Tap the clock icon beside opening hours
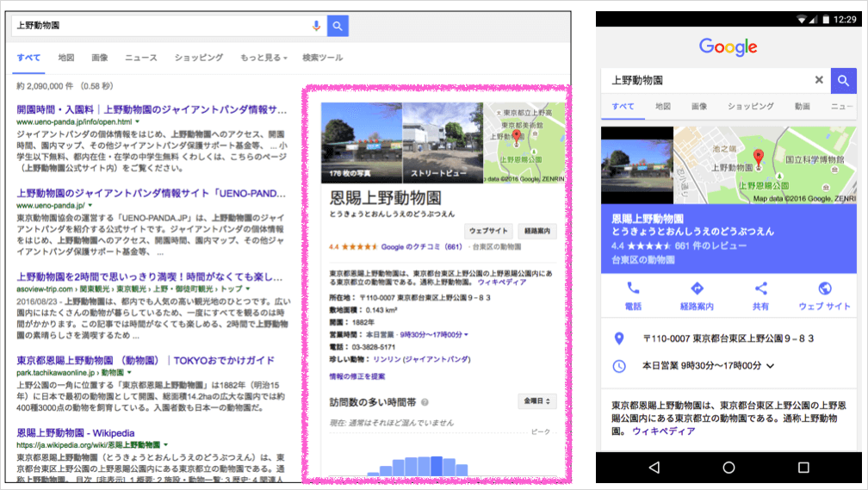 click(x=619, y=366)
